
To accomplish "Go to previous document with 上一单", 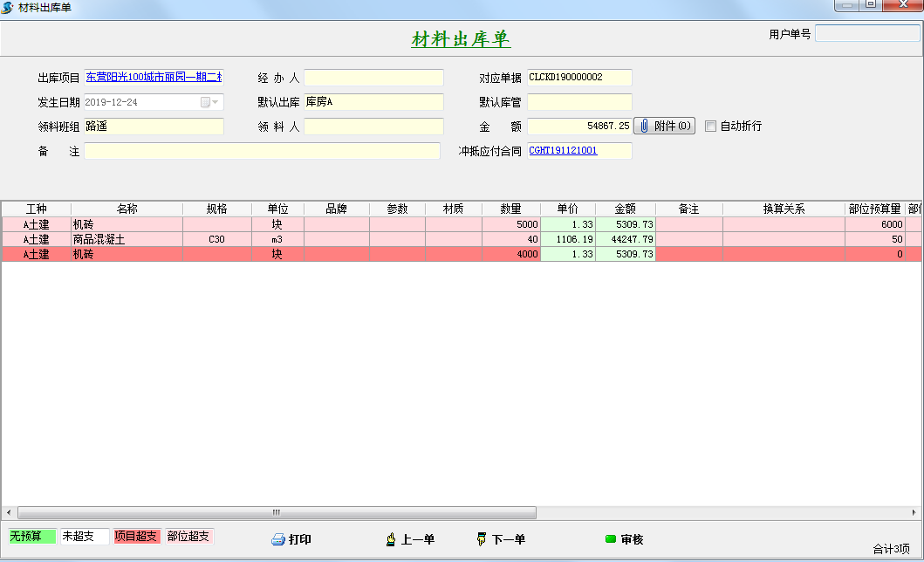I will 410,539.
